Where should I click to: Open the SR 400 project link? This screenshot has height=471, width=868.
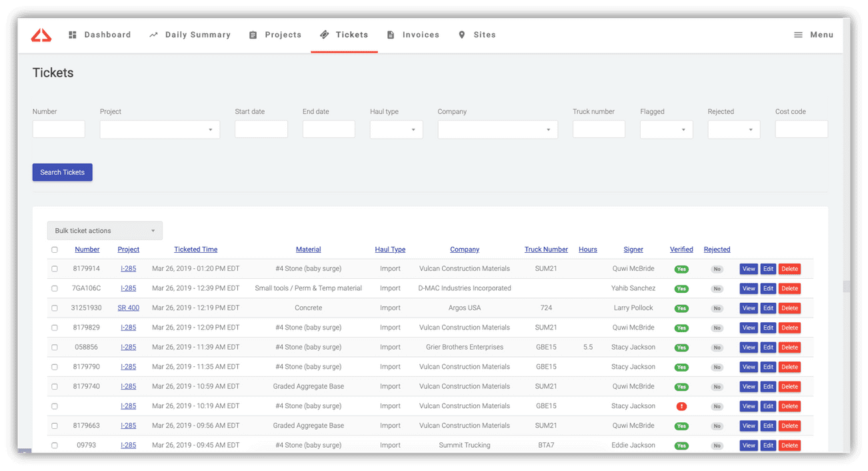(x=128, y=308)
